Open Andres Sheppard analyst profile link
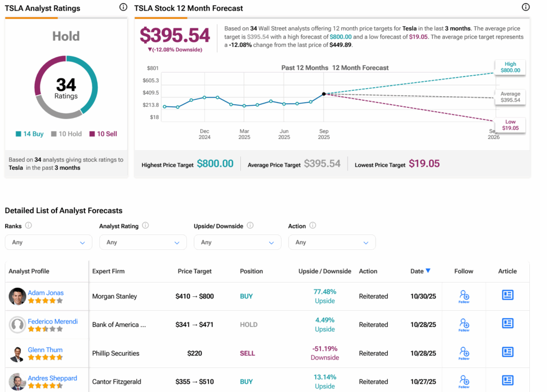547x392 pixels. [x=52, y=378]
